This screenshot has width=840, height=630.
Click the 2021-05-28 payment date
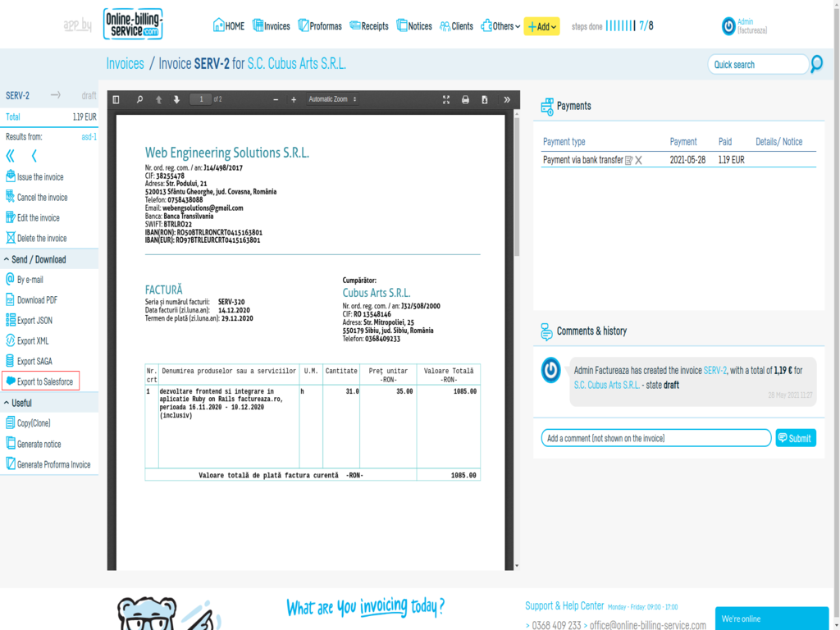[687, 160]
